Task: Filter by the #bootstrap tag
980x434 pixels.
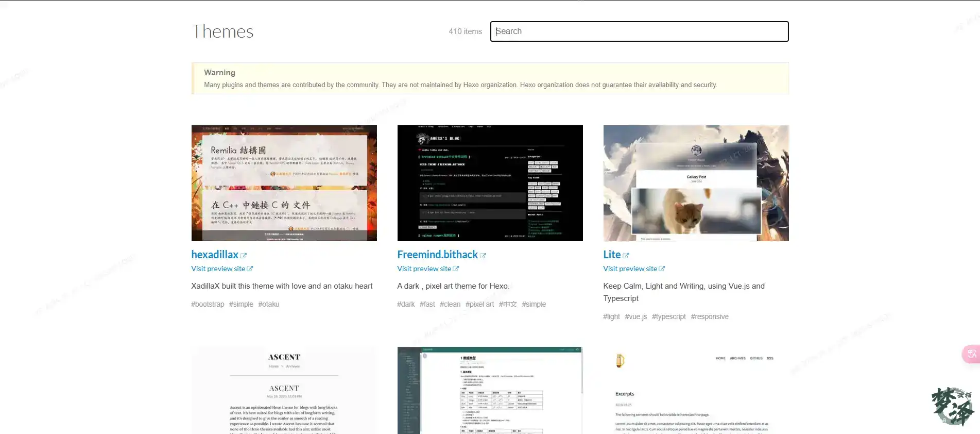Action: coord(208,304)
